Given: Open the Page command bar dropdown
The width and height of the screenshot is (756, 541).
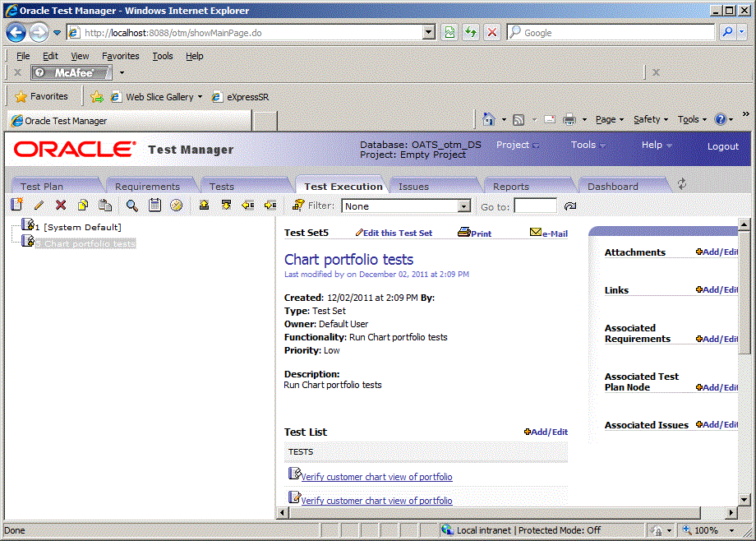Looking at the screenshot, I should [x=610, y=119].
